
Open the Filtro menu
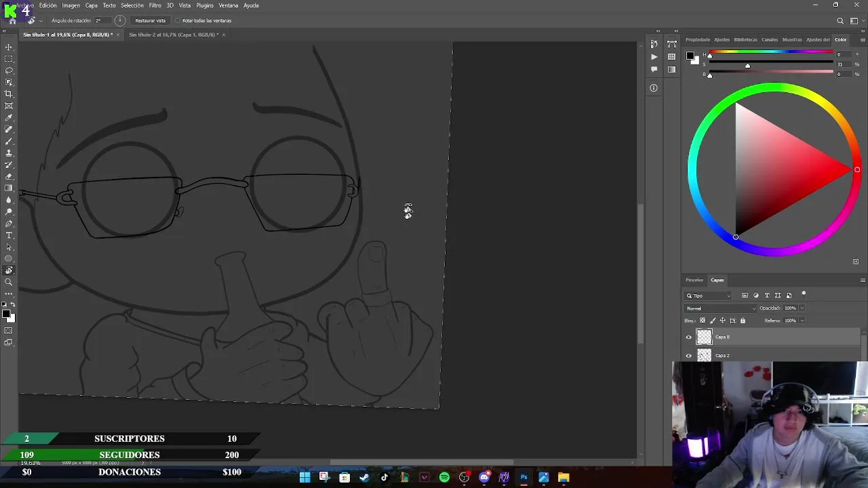pyautogui.click(x=155, y=5)
